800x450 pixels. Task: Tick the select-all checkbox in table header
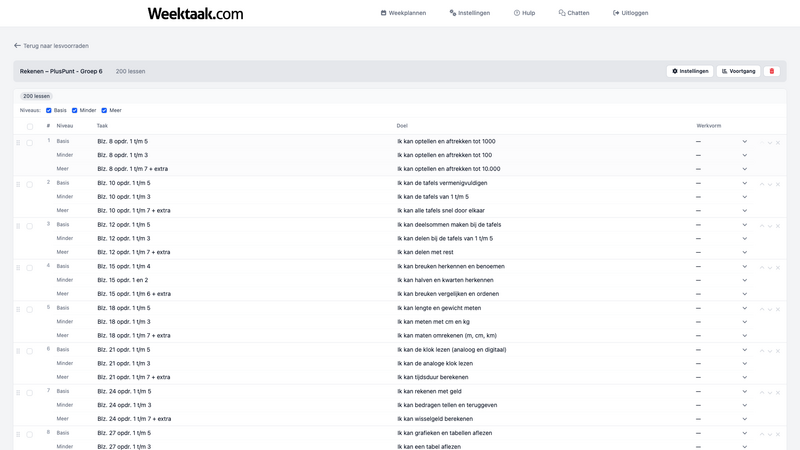click(30, 127)
